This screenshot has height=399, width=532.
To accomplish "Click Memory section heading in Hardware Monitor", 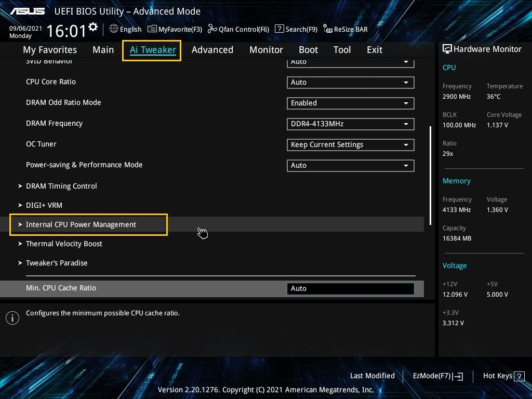I will click(x=456, y=181).
